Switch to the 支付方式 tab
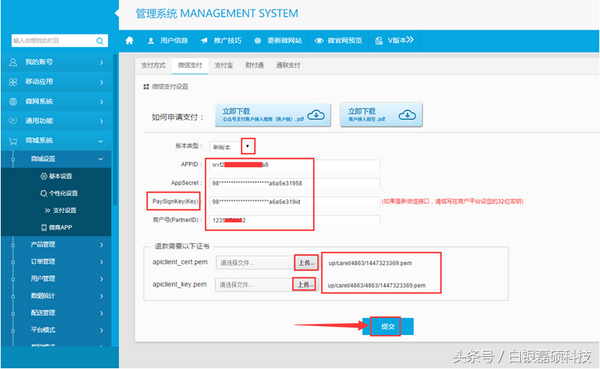Image resolution: width=600 pixels, height=369 pixels. coord(153,65)
